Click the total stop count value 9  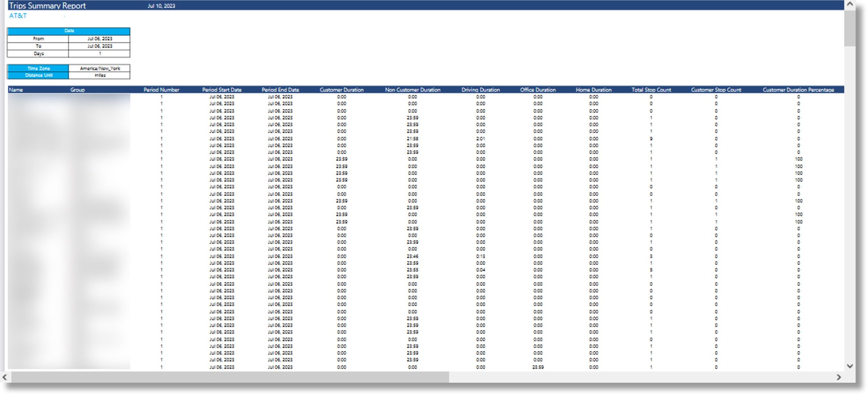click(x=651, y=139)
